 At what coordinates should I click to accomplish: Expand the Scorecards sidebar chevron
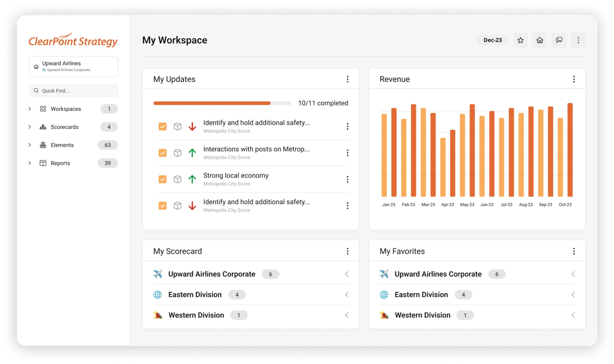30,127
